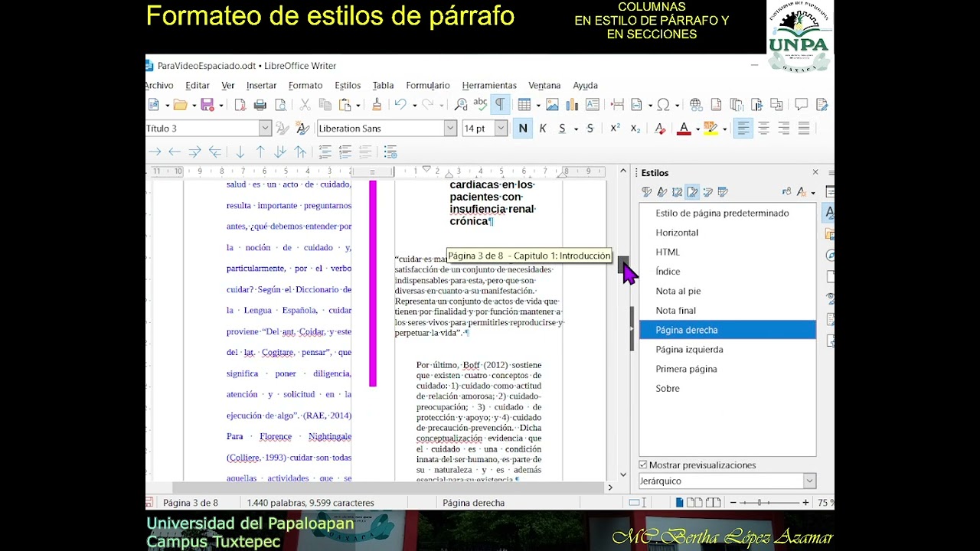Click the yellow highlighting color button
The image size is (980, 551).
pyautogui.click(x=710, y=129)
